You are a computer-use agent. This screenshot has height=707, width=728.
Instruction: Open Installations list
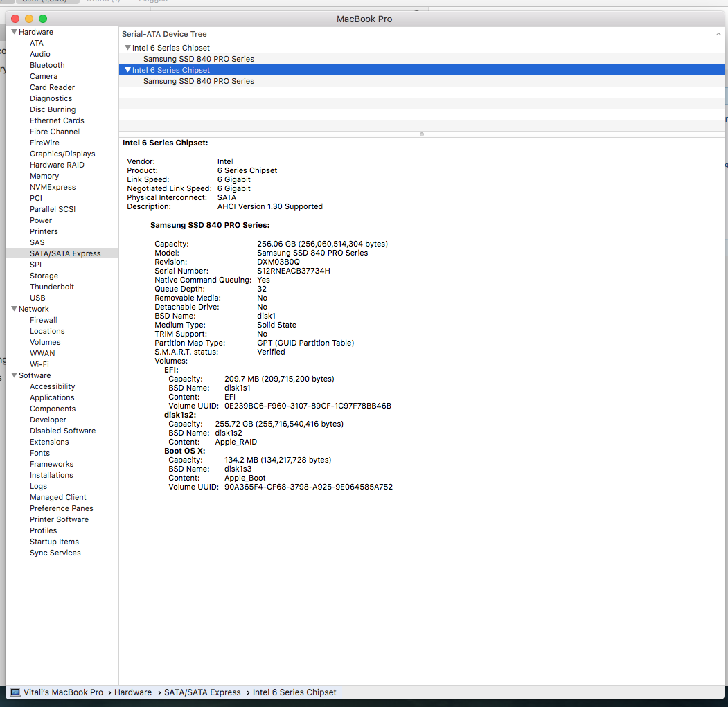tap(51, 475)
